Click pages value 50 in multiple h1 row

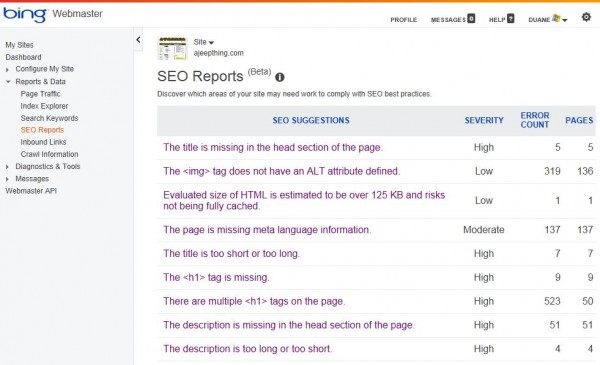pos(588,301)
